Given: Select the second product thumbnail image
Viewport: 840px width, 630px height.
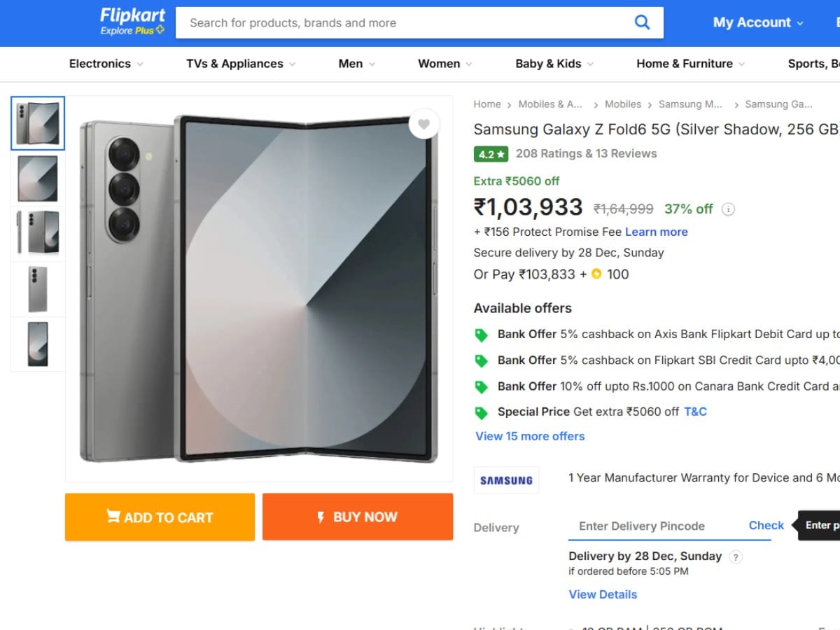Looking at the screenshot, I should tap(38, 178).
